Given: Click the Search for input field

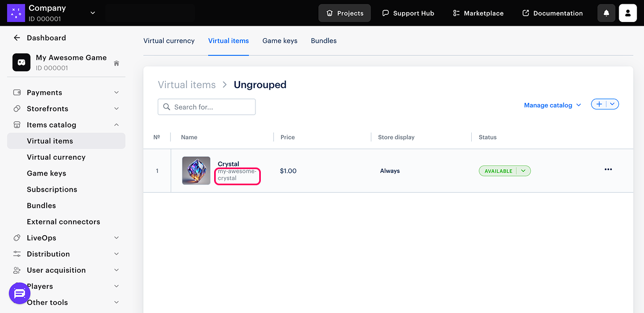Looking at the screenshot, I should click(207, 107).
